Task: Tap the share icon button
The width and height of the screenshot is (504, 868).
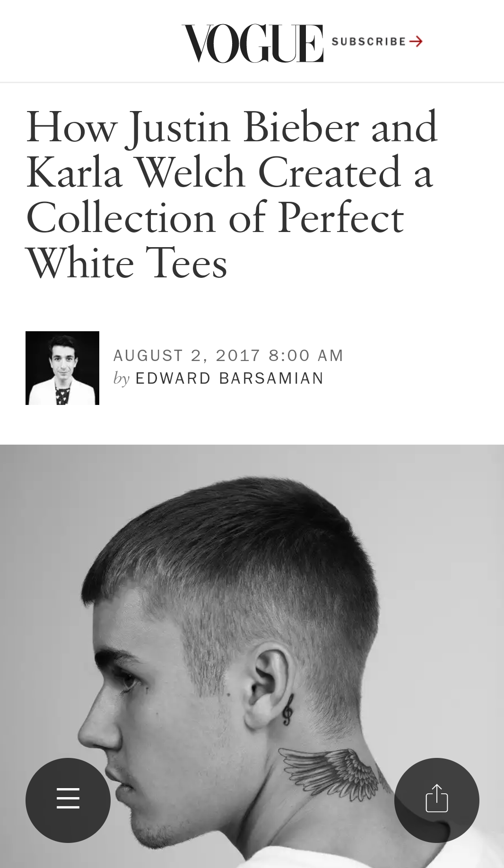Action: [x=436, y=799]
